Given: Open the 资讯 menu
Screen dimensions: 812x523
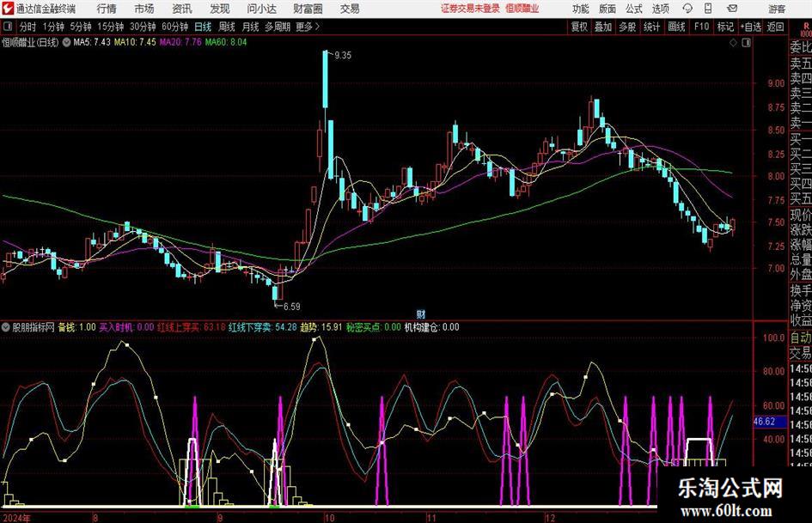Looking at the screenshot, I should 182,9.
